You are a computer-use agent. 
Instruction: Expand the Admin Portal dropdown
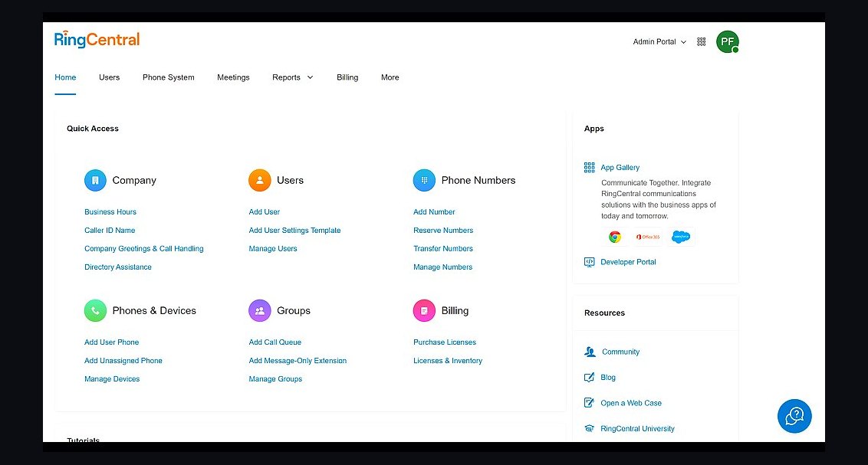point(659,42)
